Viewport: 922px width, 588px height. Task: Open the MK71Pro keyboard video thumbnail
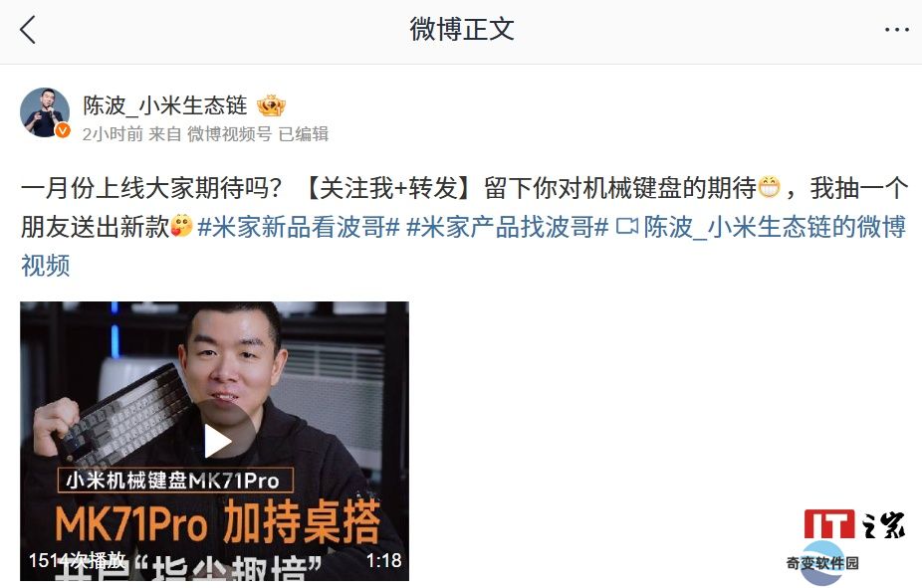pos(215,442)
